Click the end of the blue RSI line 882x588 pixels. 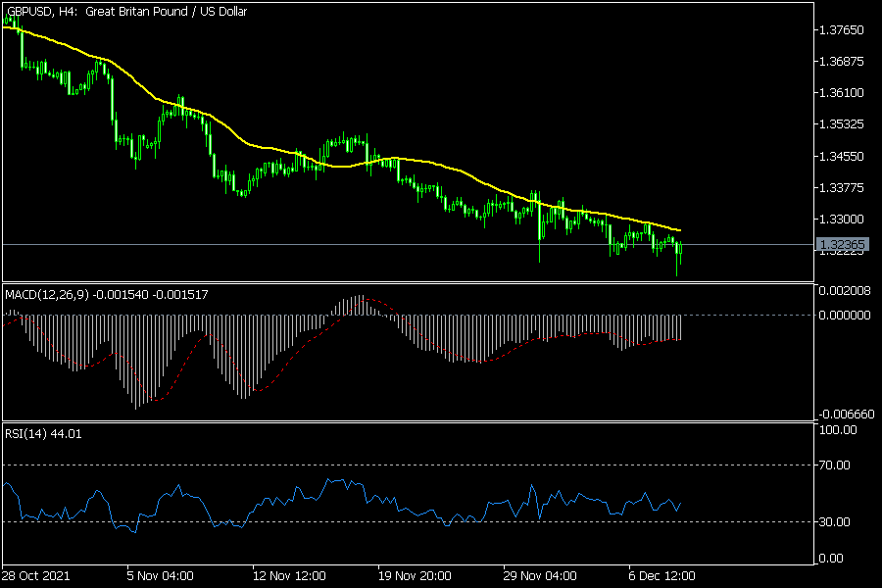tap(681, 504)
